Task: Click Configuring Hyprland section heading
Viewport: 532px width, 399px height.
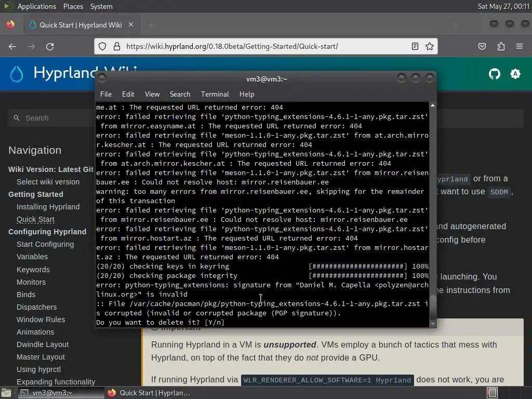Action: pyautogui.click(x=47, y=232)
